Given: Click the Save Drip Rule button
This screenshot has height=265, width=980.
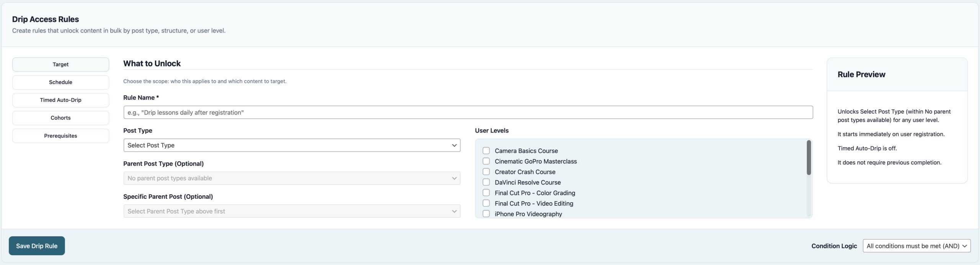Looking at the screenshot, I should click(x=37, y=246).
